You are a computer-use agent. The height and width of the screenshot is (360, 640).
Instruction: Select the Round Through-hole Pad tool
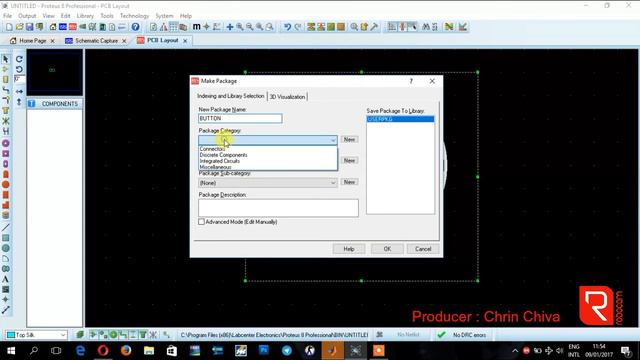pos(6,143)
